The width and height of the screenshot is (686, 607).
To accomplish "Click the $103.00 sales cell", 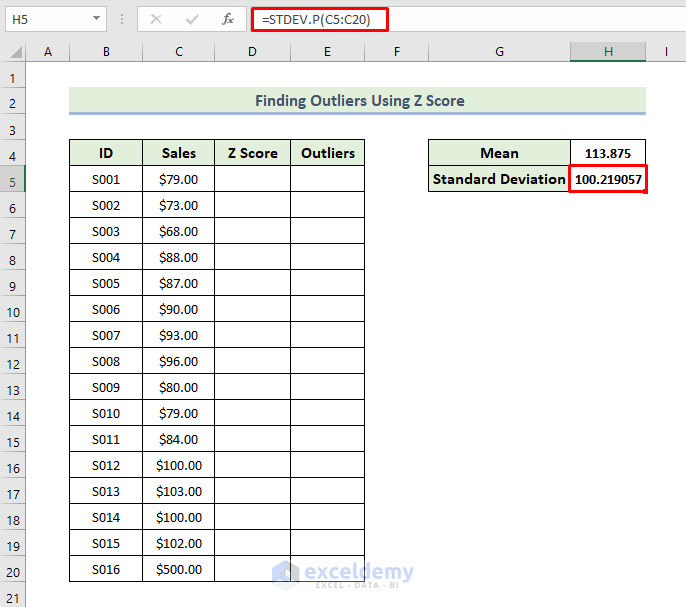I will [178, 491].
